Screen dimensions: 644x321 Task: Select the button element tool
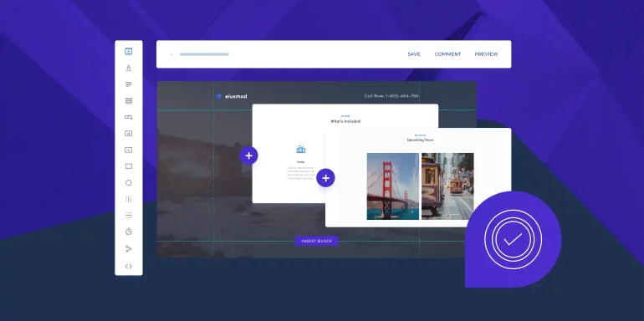[129, 117]
